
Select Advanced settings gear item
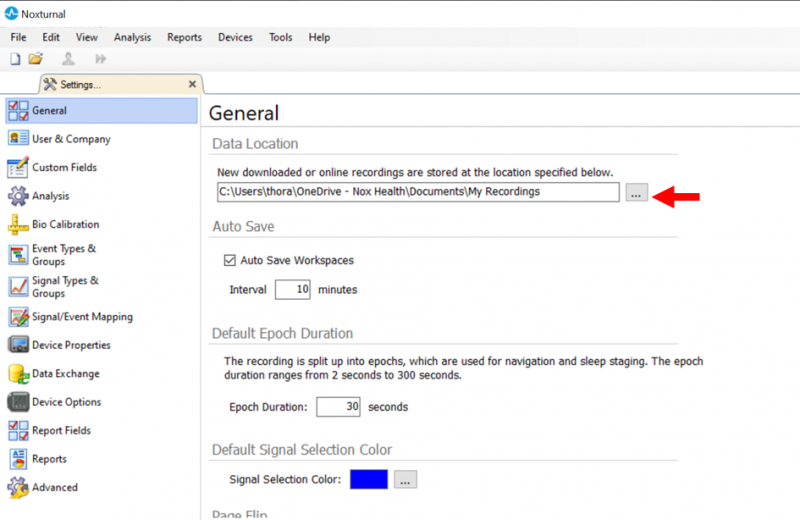click(x=54, y=488)
